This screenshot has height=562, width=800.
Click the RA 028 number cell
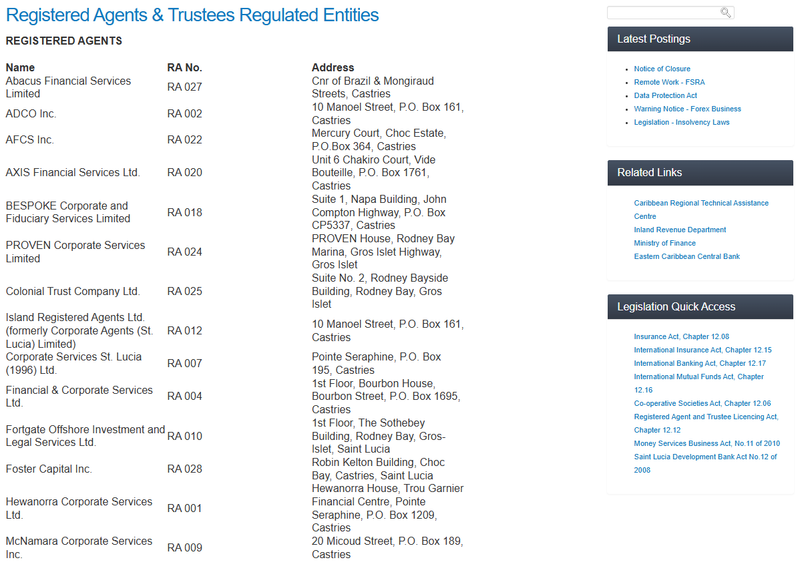coord(184,469)
